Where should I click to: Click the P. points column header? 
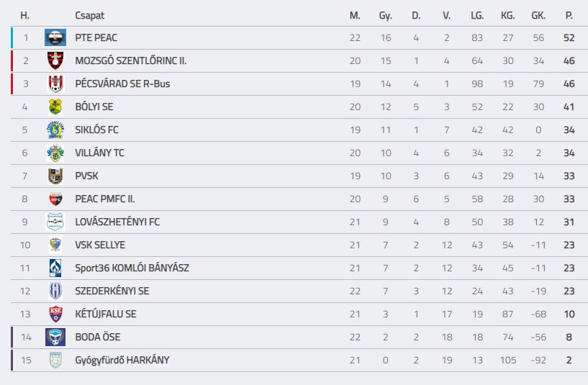click(x=569, y=15)
